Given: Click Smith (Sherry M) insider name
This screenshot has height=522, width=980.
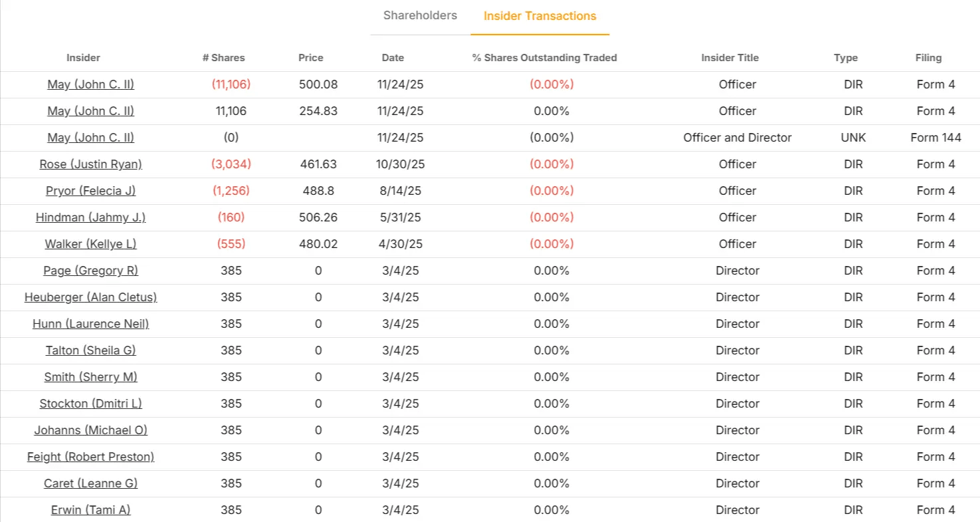Looking at the screenshot, I should pyautogui.click(x=91, y=377).
